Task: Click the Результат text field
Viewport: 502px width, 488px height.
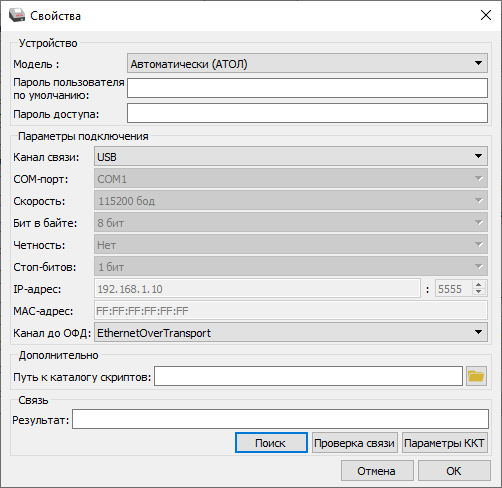Action: point(280,419)
